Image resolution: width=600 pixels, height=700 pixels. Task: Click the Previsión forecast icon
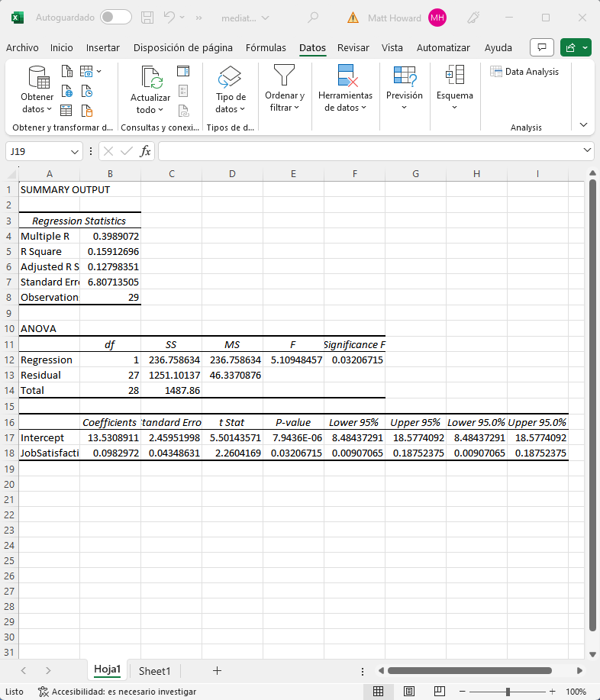[x=404, y=76]
